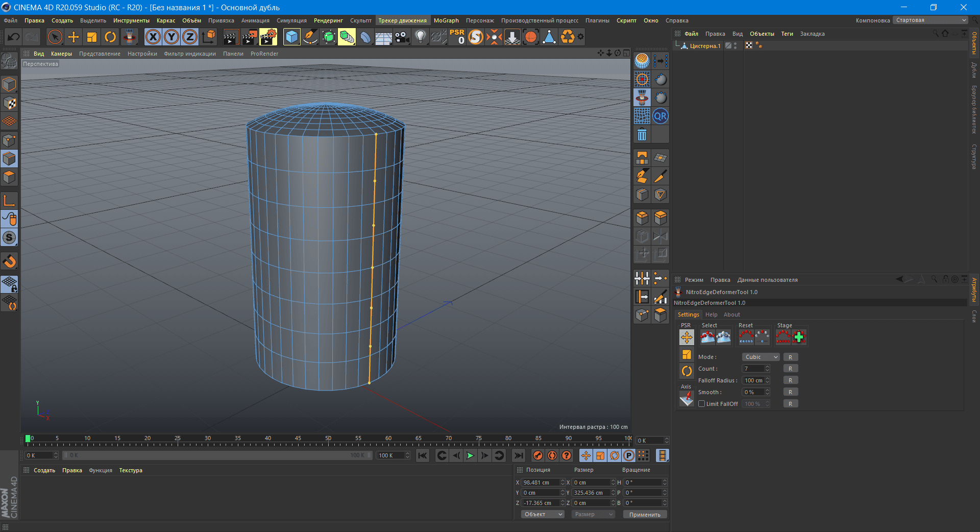Toggle Z axis lock
980x532 pixels.
coord(190,37)
